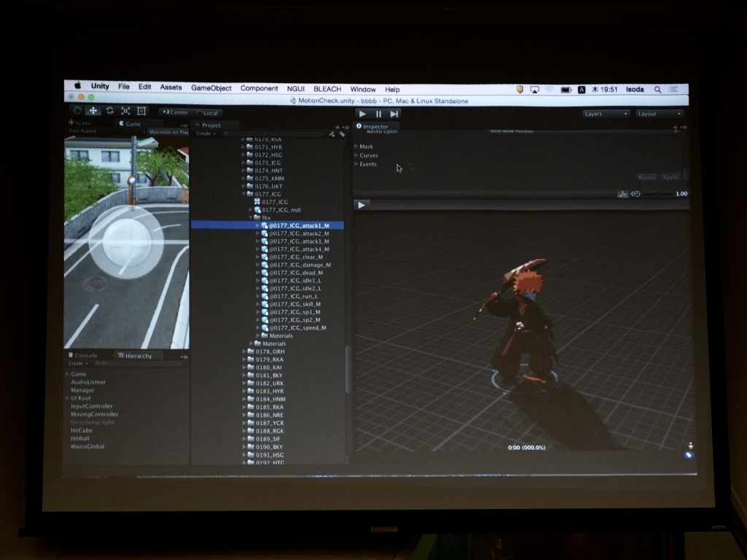Toggle Local handle rotation button

point(208,113)
